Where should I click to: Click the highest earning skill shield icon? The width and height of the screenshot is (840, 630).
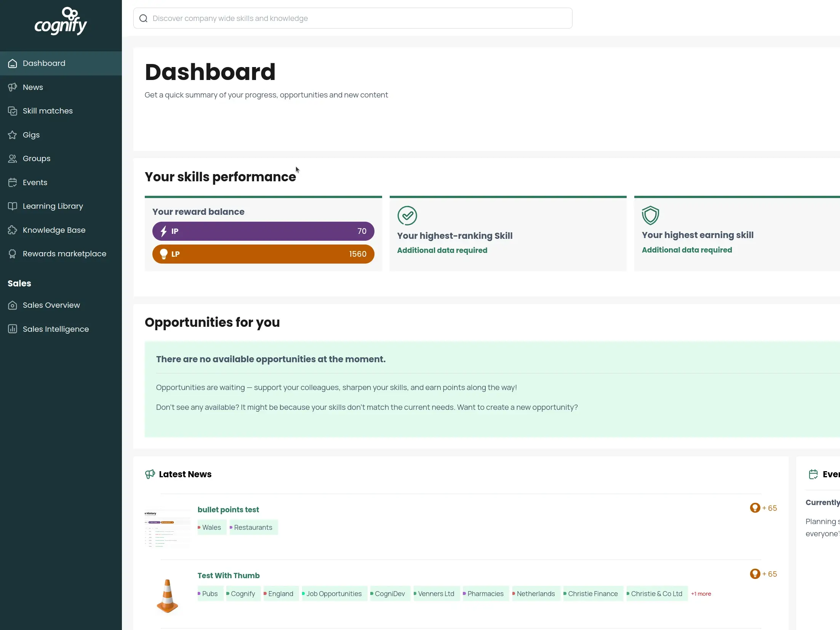[x=650, y=216]
